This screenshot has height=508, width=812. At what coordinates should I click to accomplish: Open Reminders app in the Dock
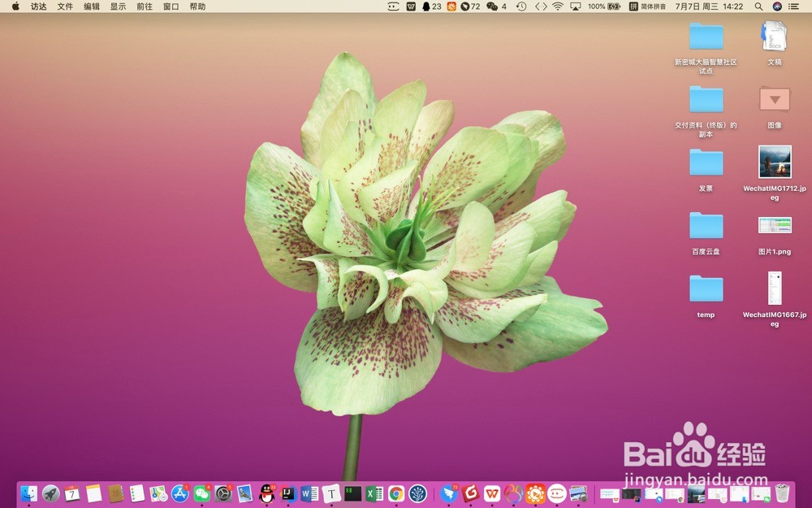pos(137,493)
